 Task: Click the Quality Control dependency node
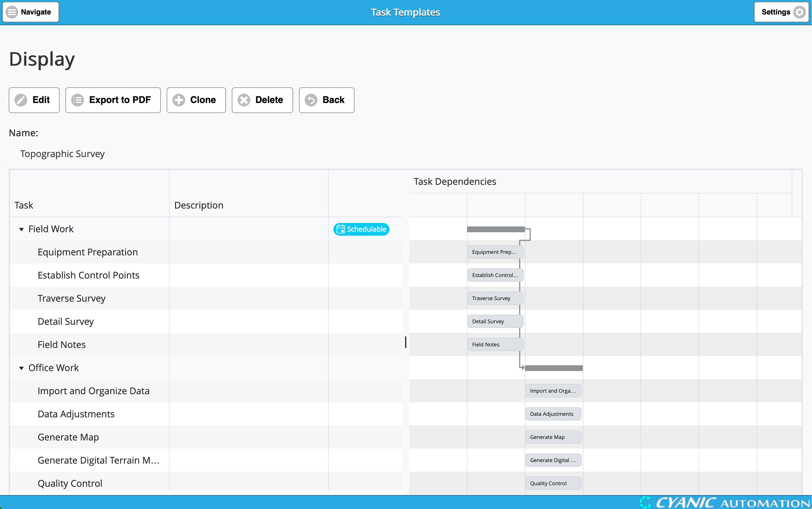553,483
